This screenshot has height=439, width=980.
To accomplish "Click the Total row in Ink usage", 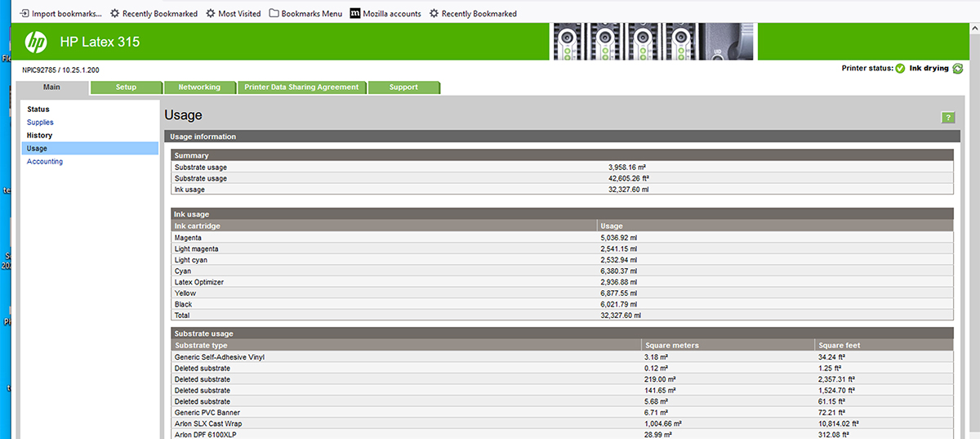I will 562,315.
